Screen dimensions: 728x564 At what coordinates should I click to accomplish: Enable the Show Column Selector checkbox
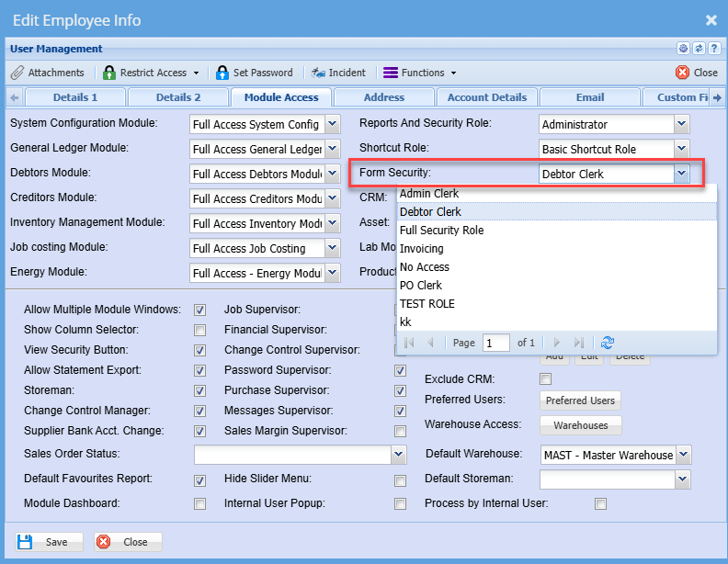pyautogui.click(x=199, y=330)
